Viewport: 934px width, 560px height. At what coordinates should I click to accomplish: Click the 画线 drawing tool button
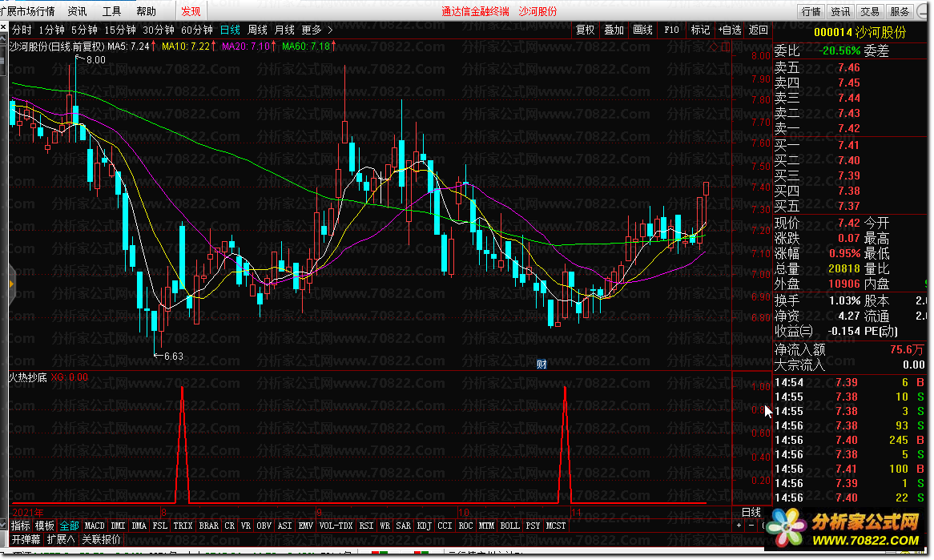[x=642, y=30]
